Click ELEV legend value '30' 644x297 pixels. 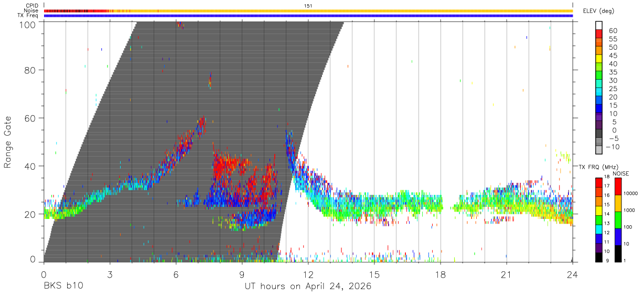[x=612, y=80]
